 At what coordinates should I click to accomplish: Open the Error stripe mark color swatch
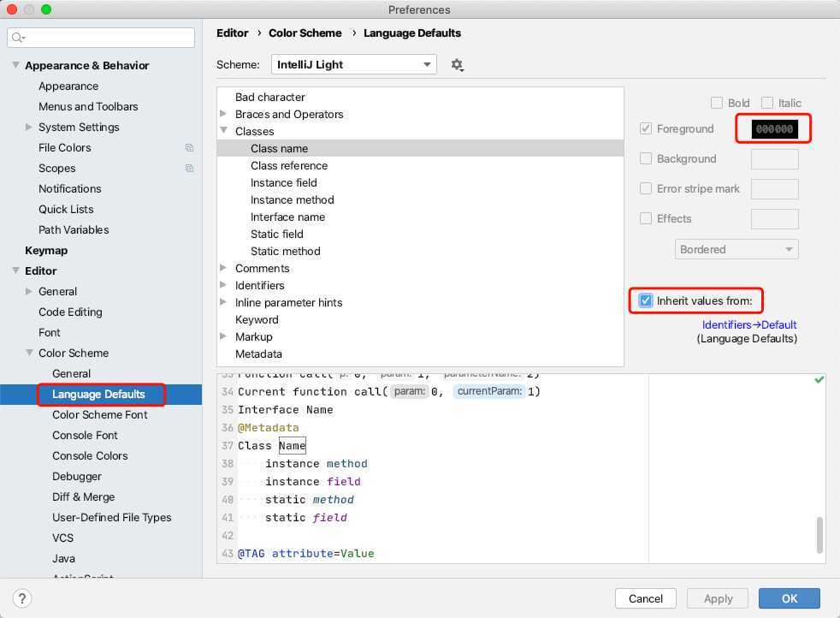click(x=775, y=189)
